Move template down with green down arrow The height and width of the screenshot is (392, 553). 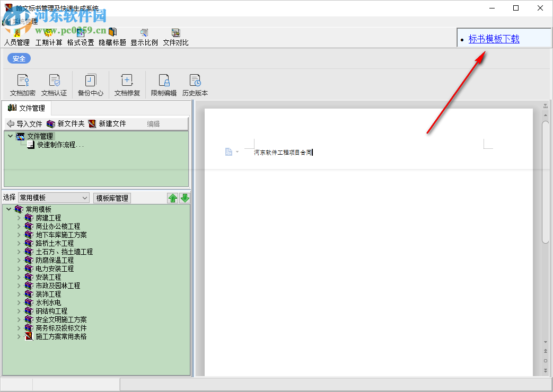185,198
